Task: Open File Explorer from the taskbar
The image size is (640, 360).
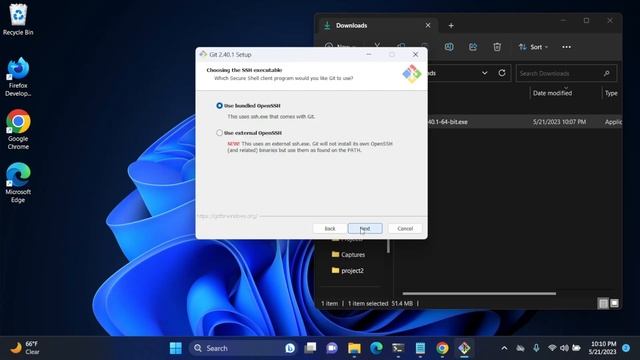Action: (354, 348)
